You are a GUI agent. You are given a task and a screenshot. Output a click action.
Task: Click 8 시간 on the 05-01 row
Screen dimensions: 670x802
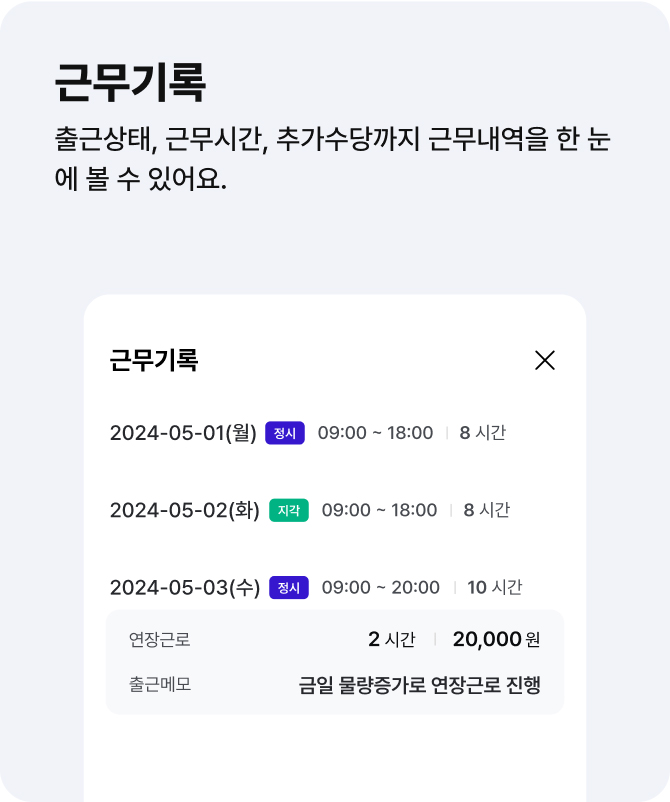(482, 433)
